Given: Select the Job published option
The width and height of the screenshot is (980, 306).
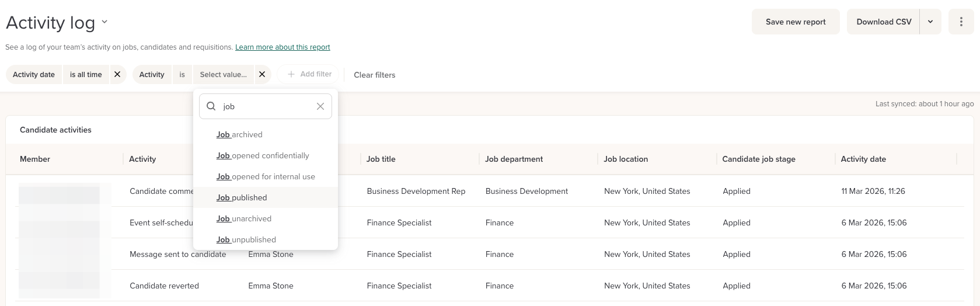Looking at the screenshot, I should click(242, 197).
